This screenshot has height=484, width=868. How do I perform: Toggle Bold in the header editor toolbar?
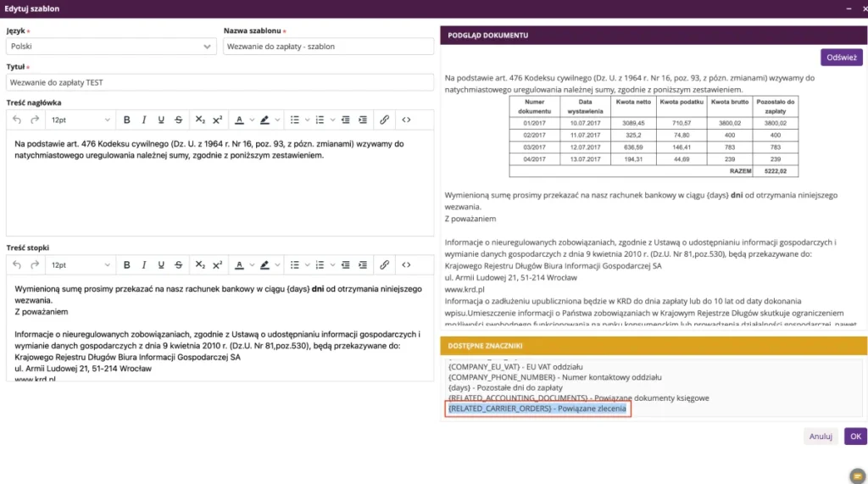[x=127, y=120]
